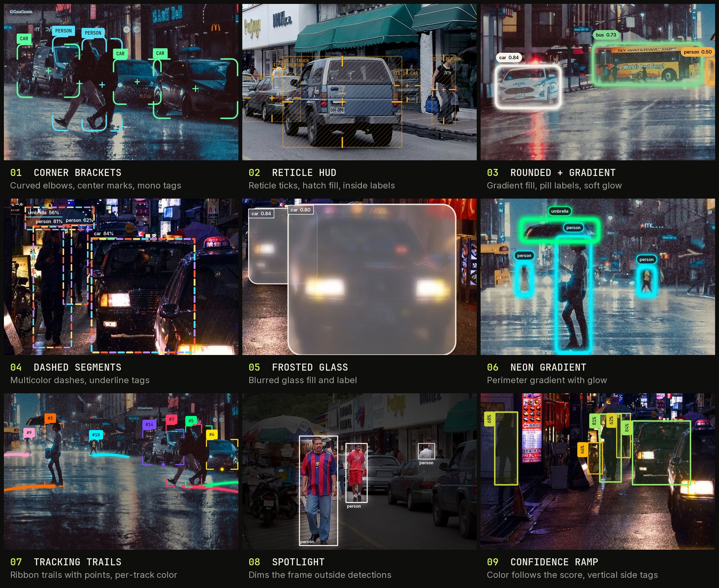Click the '06 NEON GRADIENT' title
This screenshot has height=588, width=719.
pyautogui.click(x=537, y=367)
